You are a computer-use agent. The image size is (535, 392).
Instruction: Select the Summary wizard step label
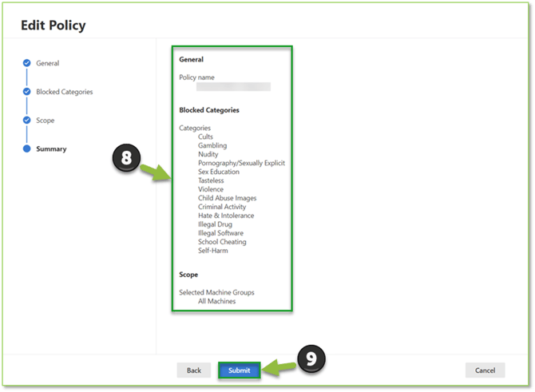(51, 149)
